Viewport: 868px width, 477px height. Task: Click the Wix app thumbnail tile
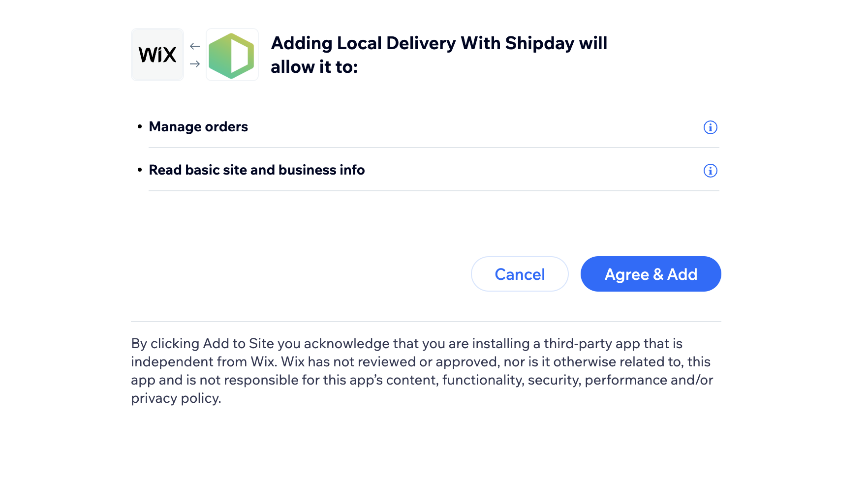(157, 55)
